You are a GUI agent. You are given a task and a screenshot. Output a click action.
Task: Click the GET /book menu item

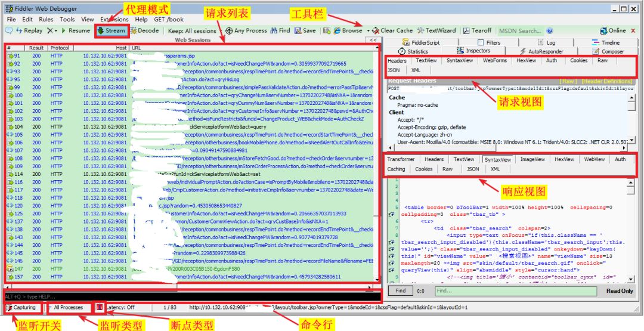click(169, 19)
